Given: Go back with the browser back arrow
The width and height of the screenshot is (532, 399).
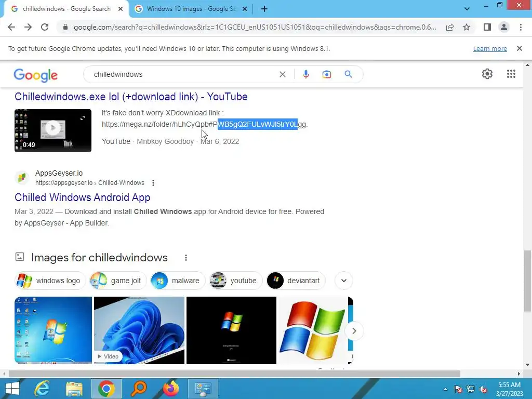Looking at the screenshot, I should pos(11,27).
